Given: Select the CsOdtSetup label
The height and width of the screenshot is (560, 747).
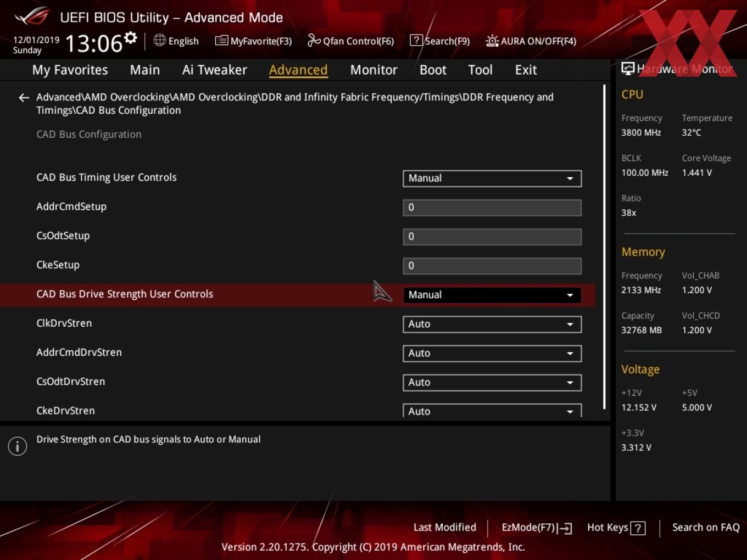Looking at the screenshot, I should (63, 236).
